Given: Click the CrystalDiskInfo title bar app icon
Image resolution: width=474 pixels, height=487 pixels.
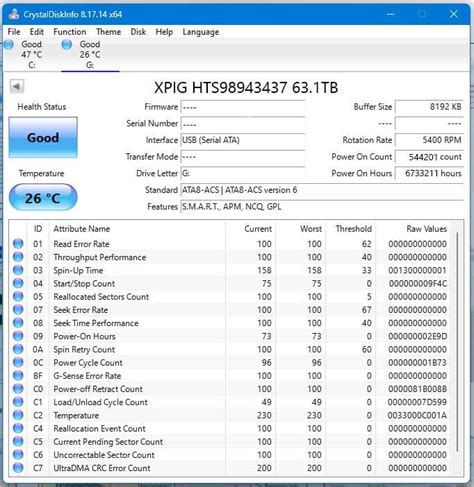Looking at the screenshot, I should tap(14, 14).
